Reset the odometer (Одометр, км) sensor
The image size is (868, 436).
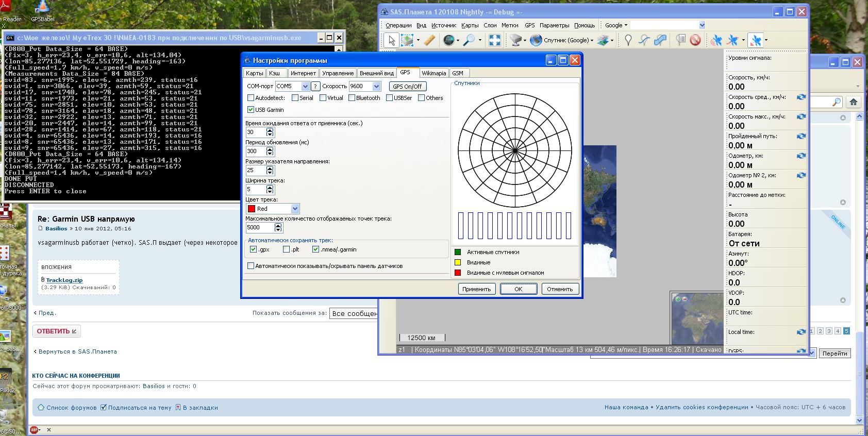click(801, 156)
